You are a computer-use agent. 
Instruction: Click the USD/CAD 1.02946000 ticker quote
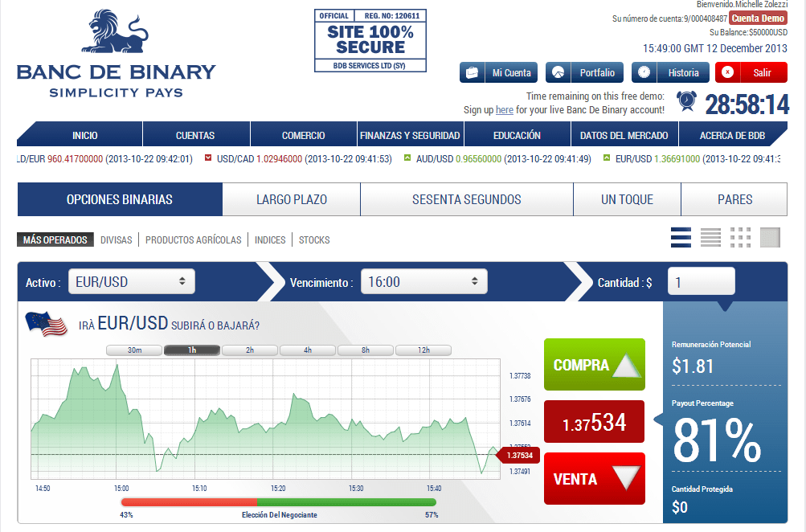[x=305, y=159]
